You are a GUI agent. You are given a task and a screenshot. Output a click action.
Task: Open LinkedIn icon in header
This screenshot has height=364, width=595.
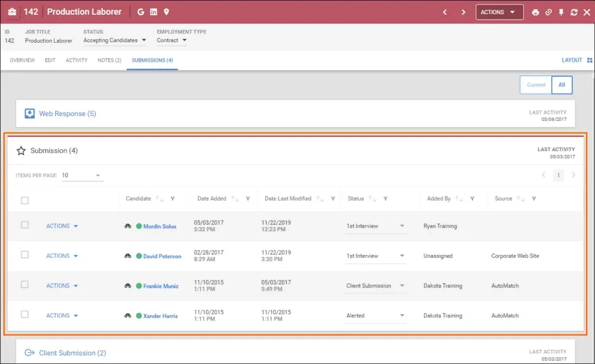click(x=153, y=12)
